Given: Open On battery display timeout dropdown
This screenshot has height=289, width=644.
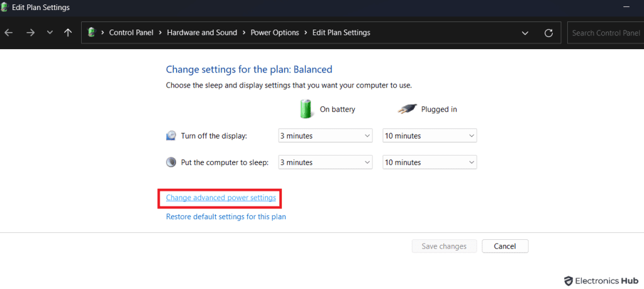Looking at the screenshot, I should pos(325,136).
